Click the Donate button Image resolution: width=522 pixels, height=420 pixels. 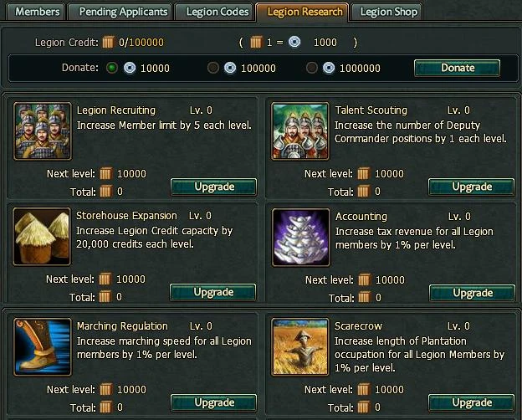pyautogui.click(x=457, y=68)
